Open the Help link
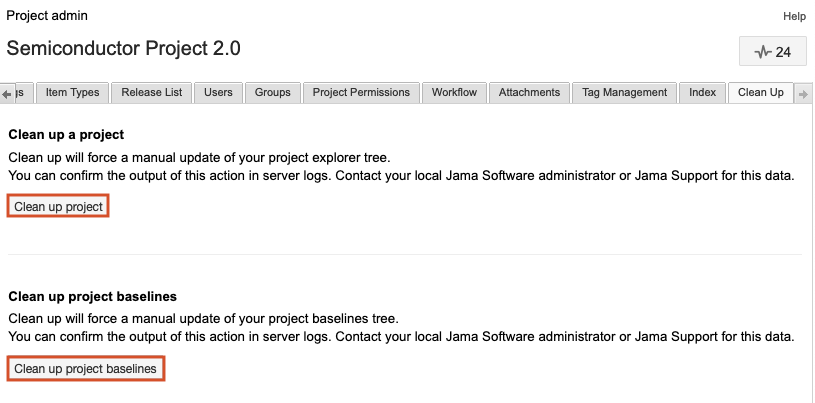 click(794, 16)
